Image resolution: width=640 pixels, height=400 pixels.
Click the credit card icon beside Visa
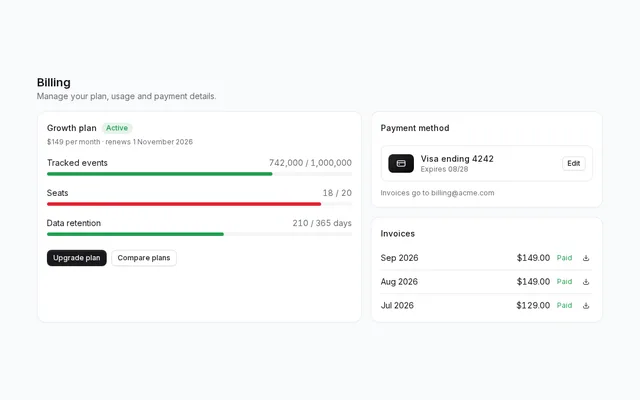click(401, 163)
